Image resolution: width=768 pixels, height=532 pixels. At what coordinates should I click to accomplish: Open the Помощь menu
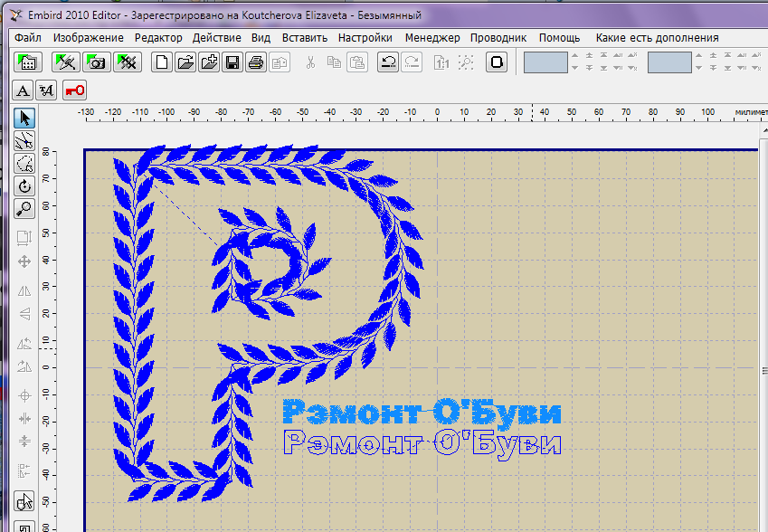coord(559,38)
